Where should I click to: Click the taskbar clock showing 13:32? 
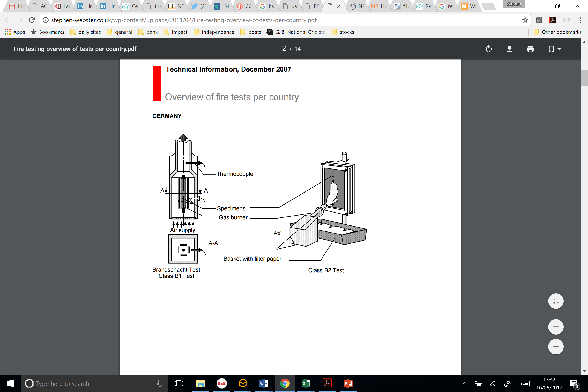[x=549, y=383]
